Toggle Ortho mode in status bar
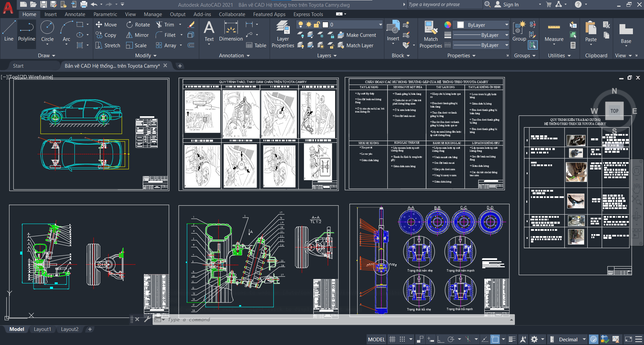Viewport: 644px width, 345px height. (440, 339)
